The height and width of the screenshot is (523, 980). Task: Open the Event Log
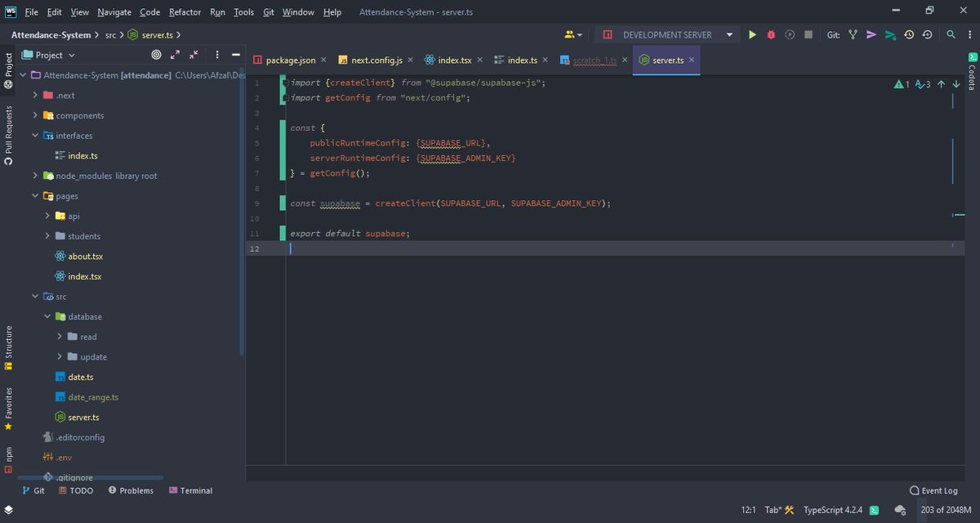click(x=933, y=490)
